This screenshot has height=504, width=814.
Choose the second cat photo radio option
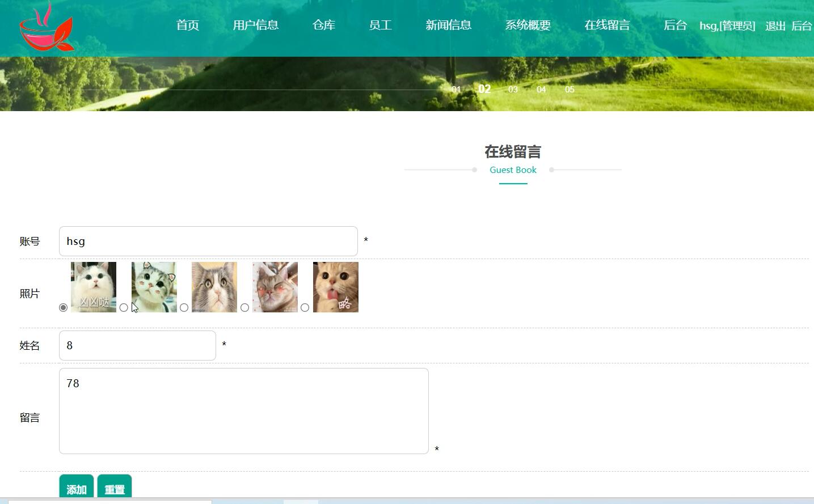pos(124,307)
